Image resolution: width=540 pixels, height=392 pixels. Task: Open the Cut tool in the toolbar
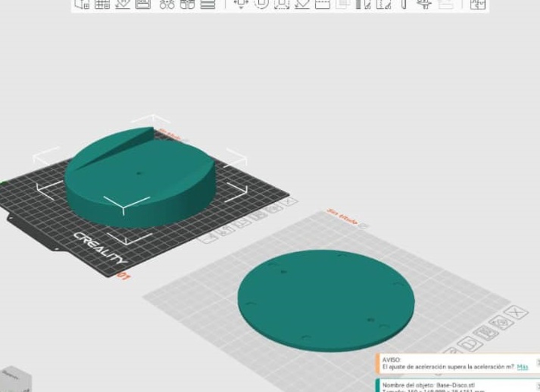pos(322,4)
